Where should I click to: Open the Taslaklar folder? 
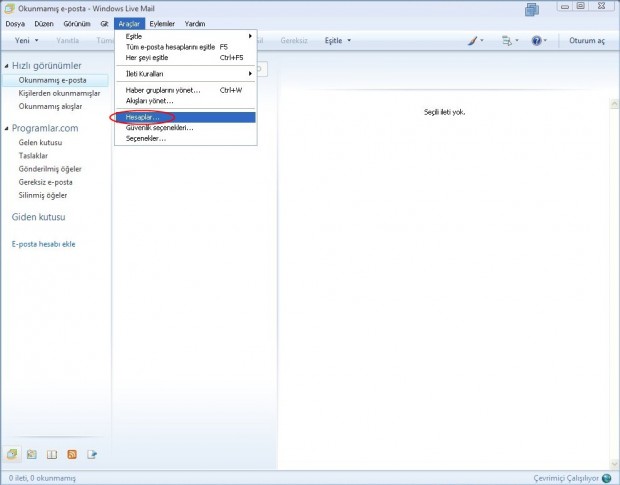pyautogui.click(x=33, y=156)
